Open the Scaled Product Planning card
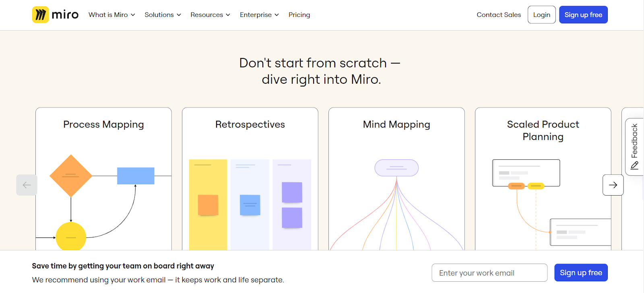Screen dimensions: 644x293 pos(543,179)
